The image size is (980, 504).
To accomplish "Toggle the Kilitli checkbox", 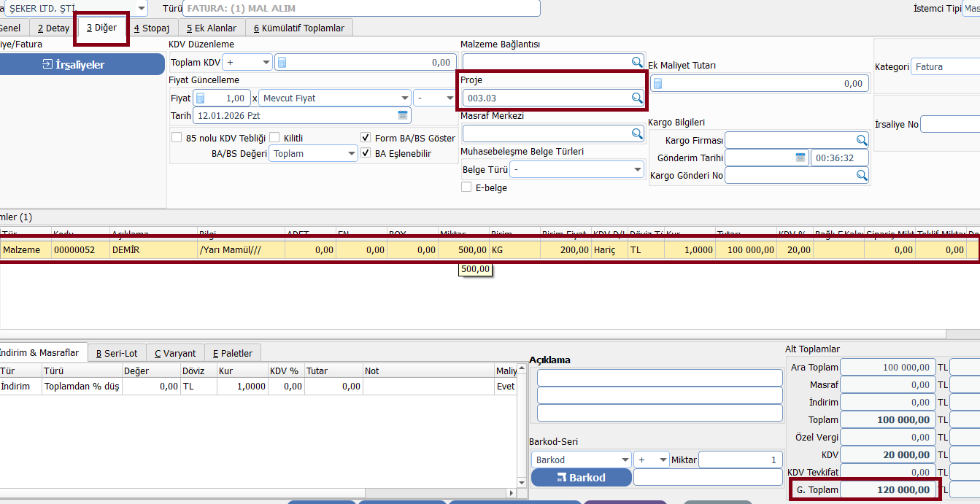I will click(274, 137).
